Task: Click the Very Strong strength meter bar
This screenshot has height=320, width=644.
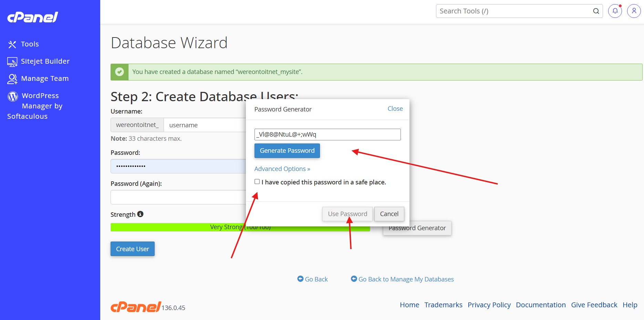Action: (x=240, y=227)
